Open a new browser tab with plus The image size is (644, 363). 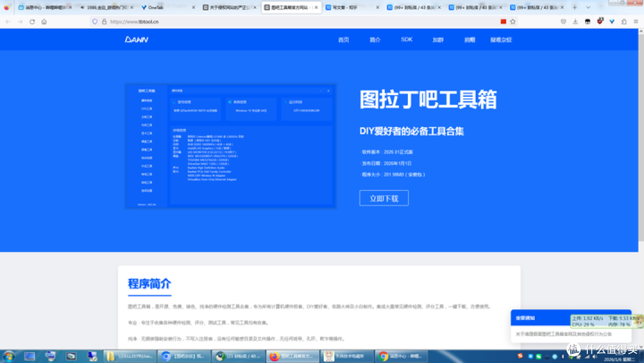click(x=575, y=7)
